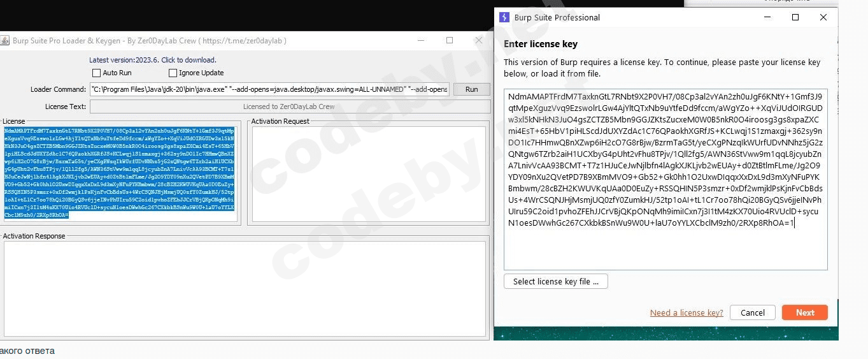
Task: Maximize the Burp Suite Professional dialog
Action: point(795,18)
